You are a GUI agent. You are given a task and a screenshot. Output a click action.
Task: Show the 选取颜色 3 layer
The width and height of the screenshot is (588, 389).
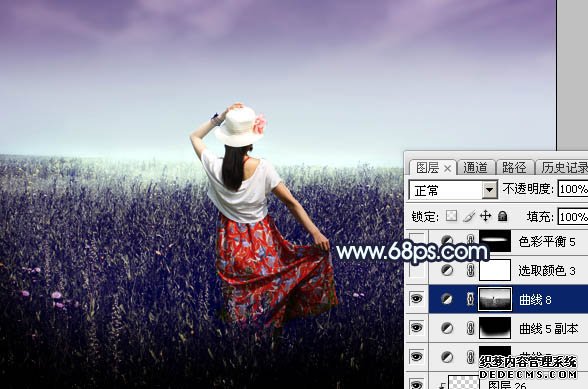click(x=417, y=270)
